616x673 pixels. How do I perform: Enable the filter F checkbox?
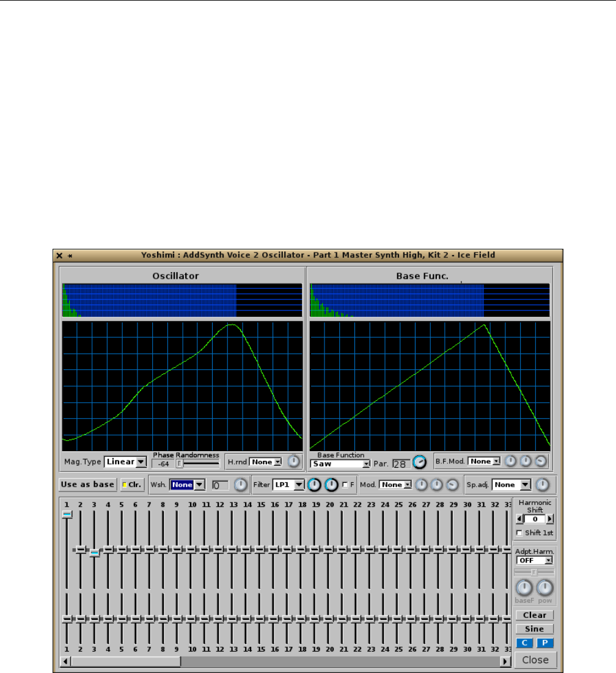[x=345, y=485]
